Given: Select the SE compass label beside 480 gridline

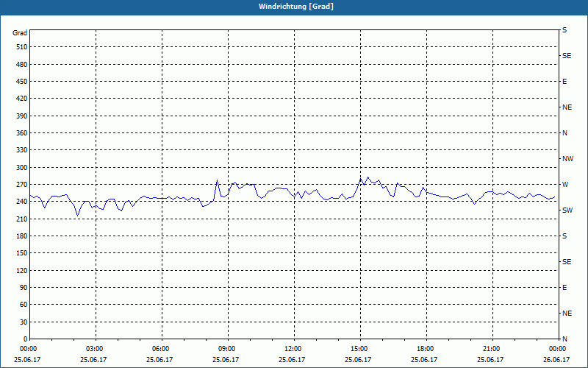Looking at the screenshot, I should (567, 56).
